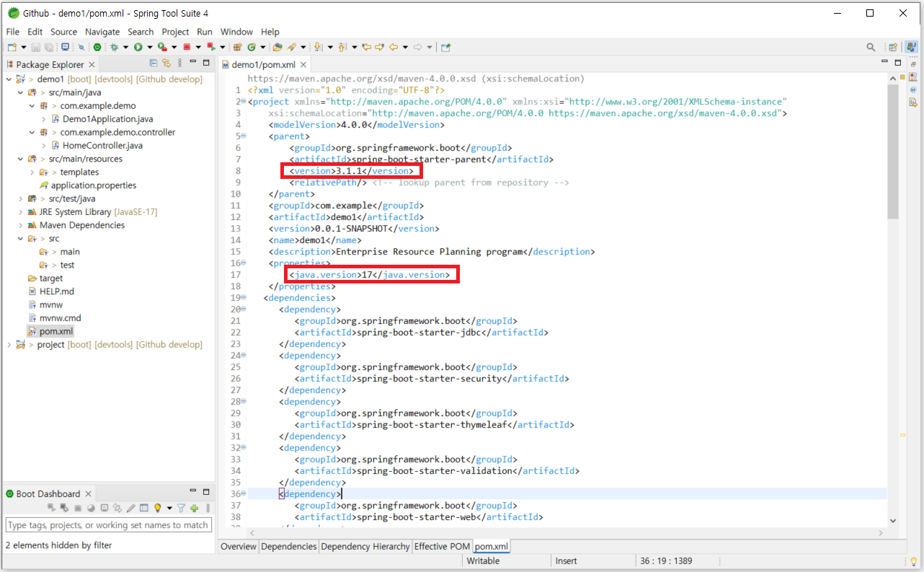Open the Help menu
The width and height of the screenshot is (924, 572).
(x=270, y=32)
